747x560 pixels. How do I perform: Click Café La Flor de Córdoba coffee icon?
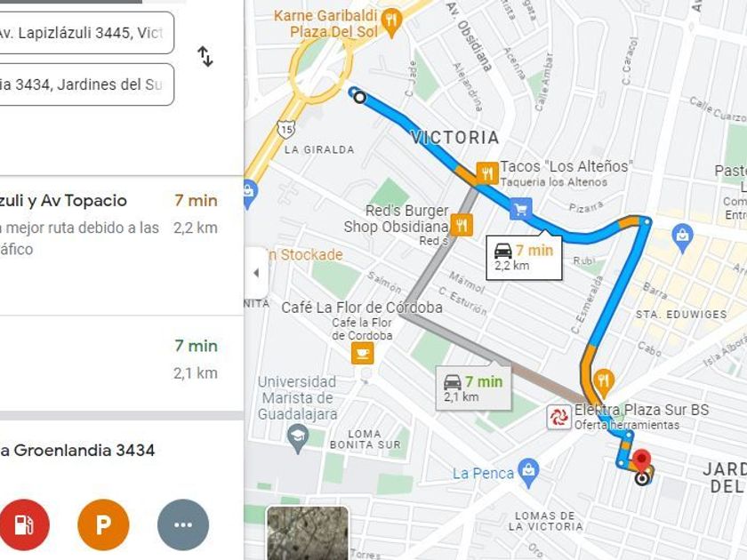(363, 354)
